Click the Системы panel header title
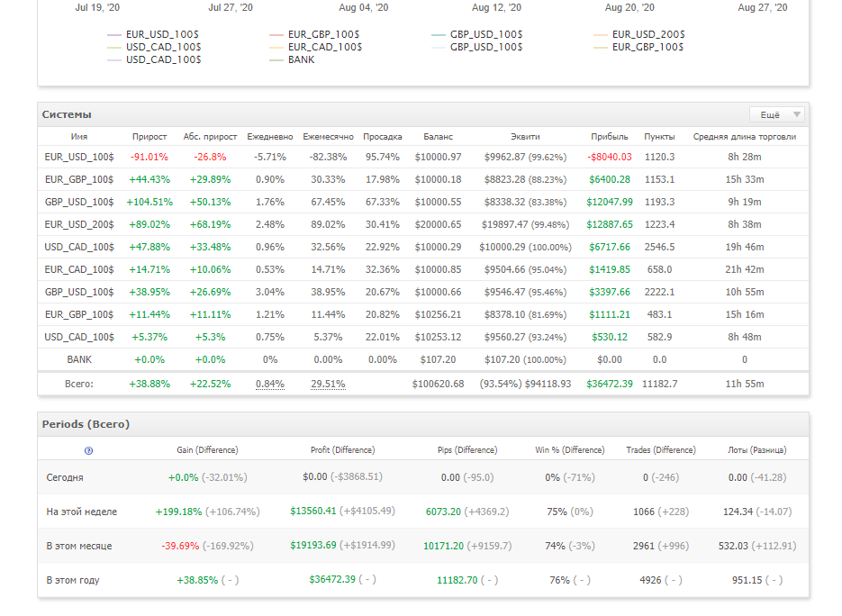 pyautogui.click(x=67, y=114)
